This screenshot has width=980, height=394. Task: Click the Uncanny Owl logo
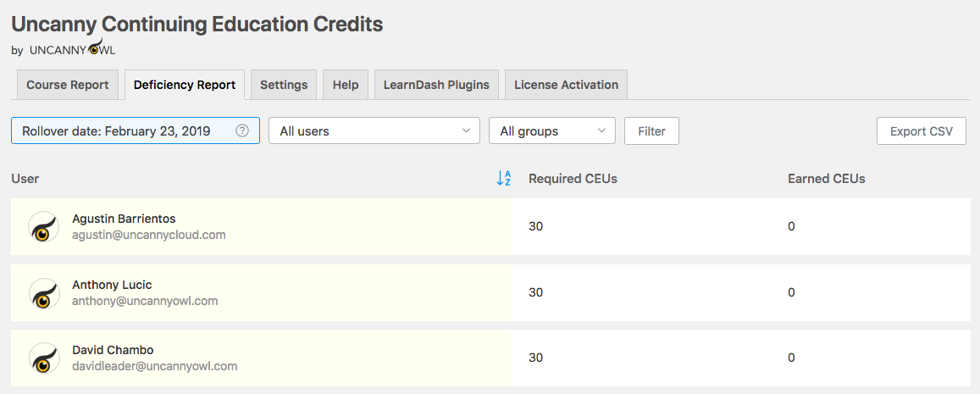tap(72, 48)
